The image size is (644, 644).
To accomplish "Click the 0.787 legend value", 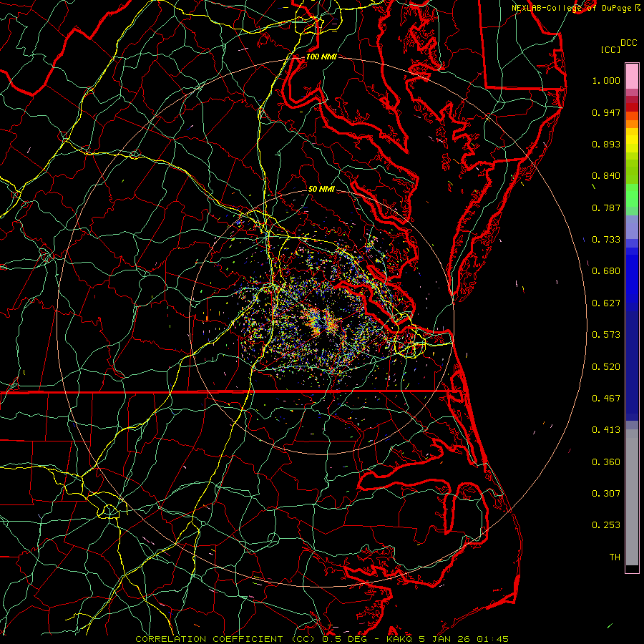I will pyautogui.click(x=606, y=208).
